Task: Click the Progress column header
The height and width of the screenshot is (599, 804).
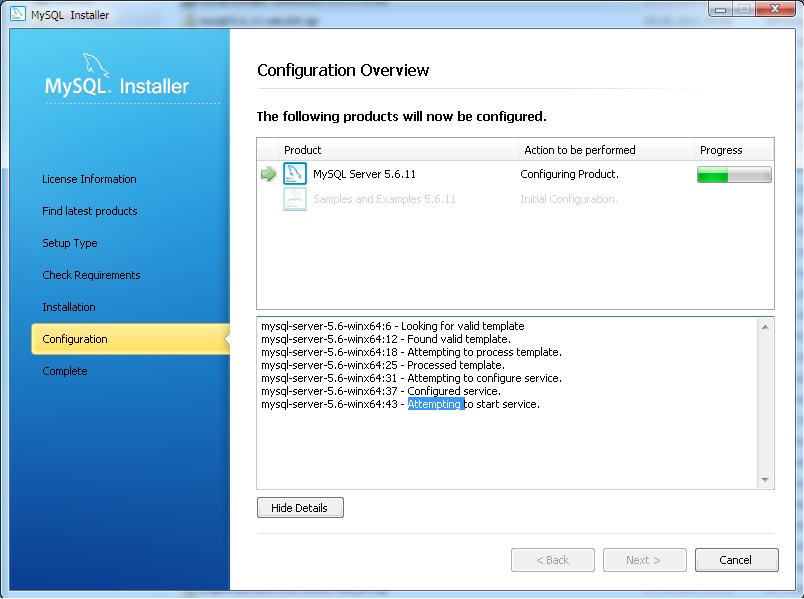Action: pos(734,150)
